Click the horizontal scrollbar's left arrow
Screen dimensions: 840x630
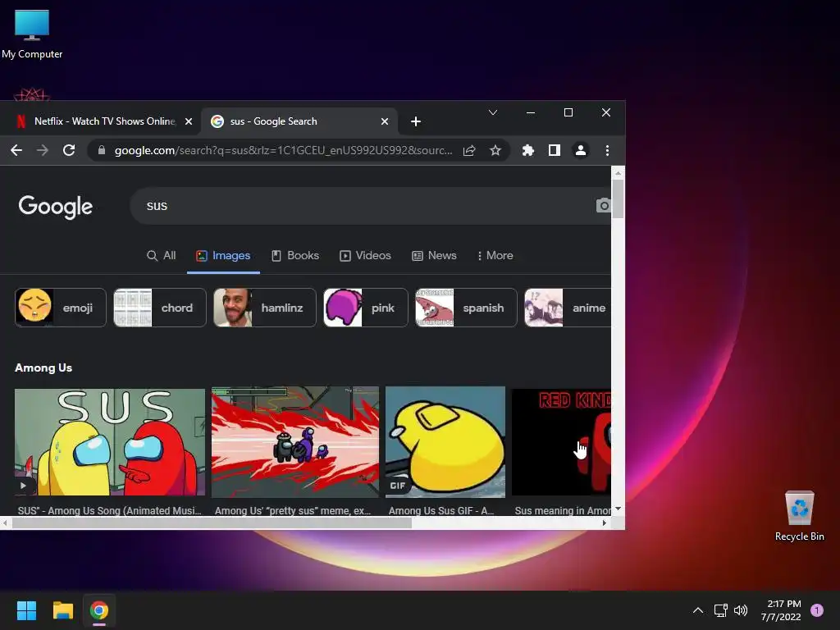tap(5, 523)
